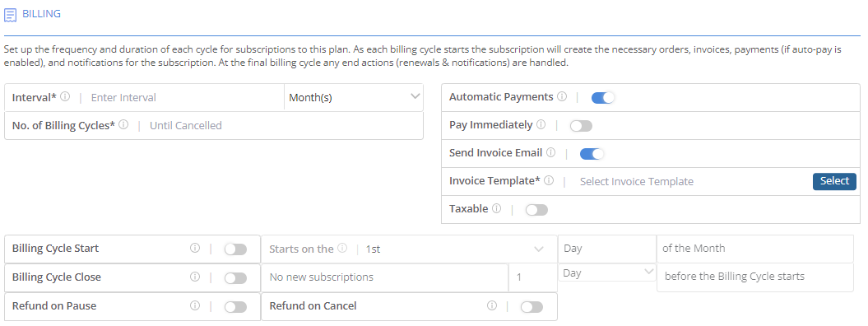
Task: Open the Month(s) interval unit dropdown
Action: click(354, 97)
